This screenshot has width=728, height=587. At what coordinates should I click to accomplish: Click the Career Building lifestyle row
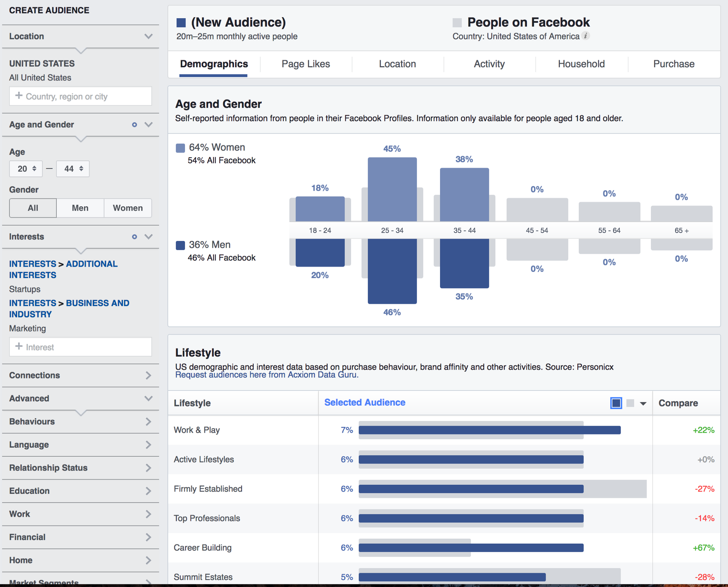coord(444,548)
